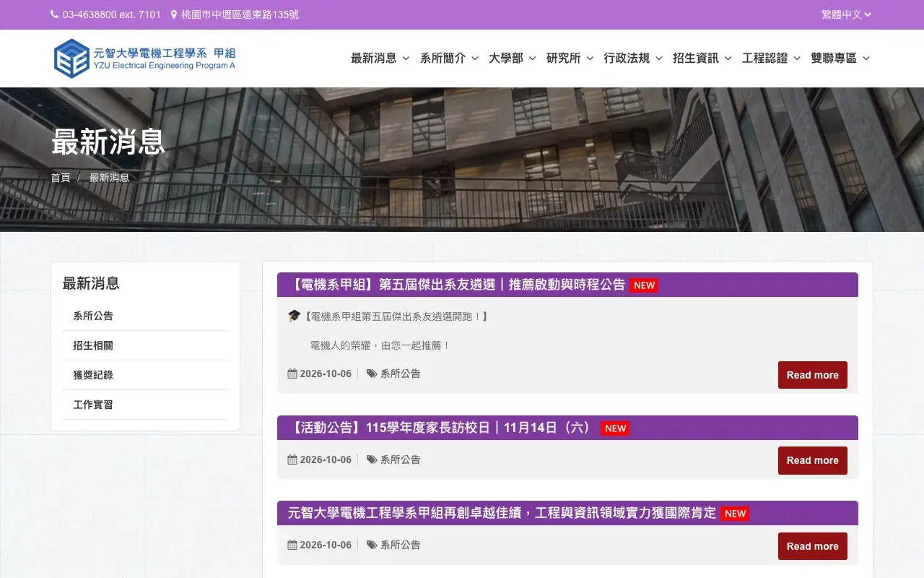Click the 2026-10-06 date in 傑出系友遴選 post
The height and width of the screenshot is (578, 924).
326,374
